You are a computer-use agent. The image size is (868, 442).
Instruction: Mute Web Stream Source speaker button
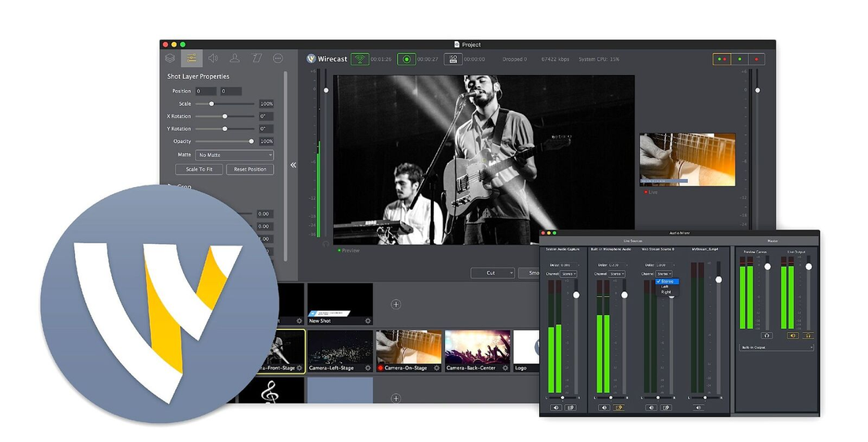pyautogui.click(x=652, y=407)
